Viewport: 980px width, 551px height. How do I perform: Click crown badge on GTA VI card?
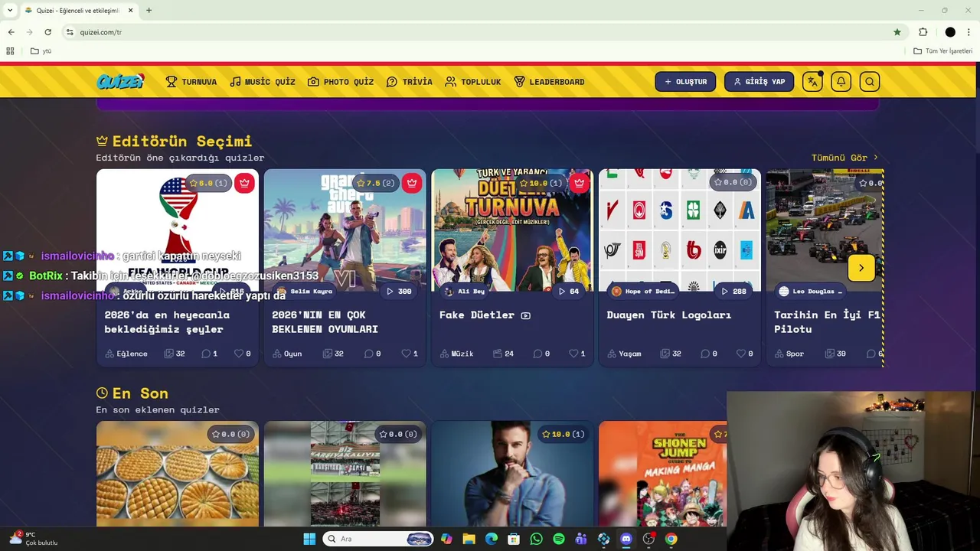click(x=412, y=183)
